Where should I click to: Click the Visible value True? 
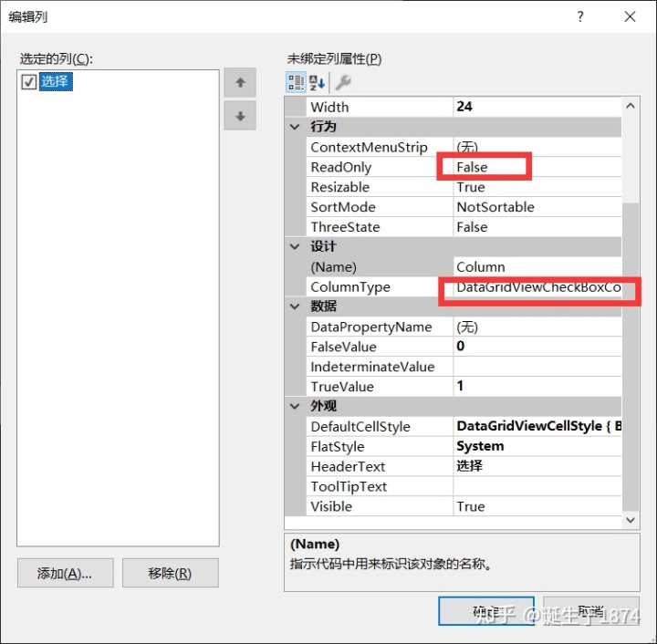click(537, 506)
